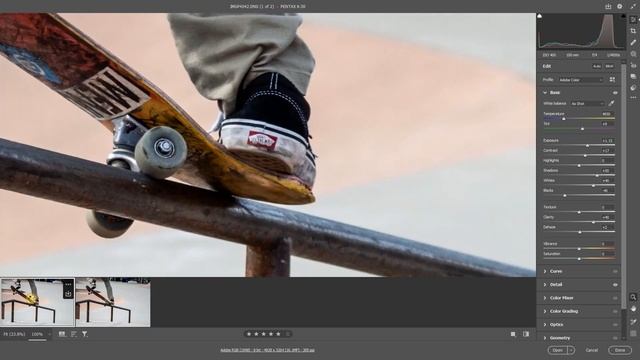Toggle the grid overlay icon

coord(633,333)
